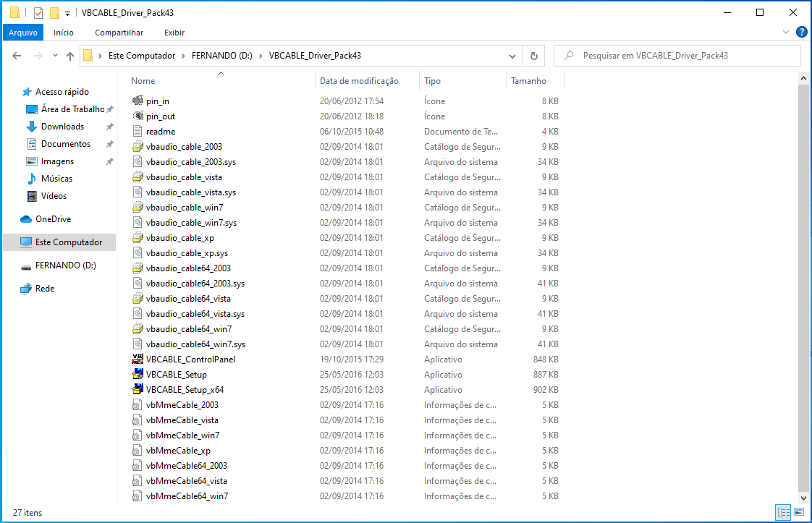
Task: Click Properties icon in quick access toolbar
Action: click(38, 12)
